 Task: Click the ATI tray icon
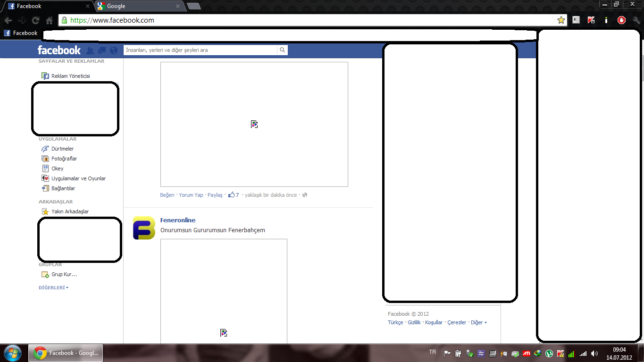[527, 353]
